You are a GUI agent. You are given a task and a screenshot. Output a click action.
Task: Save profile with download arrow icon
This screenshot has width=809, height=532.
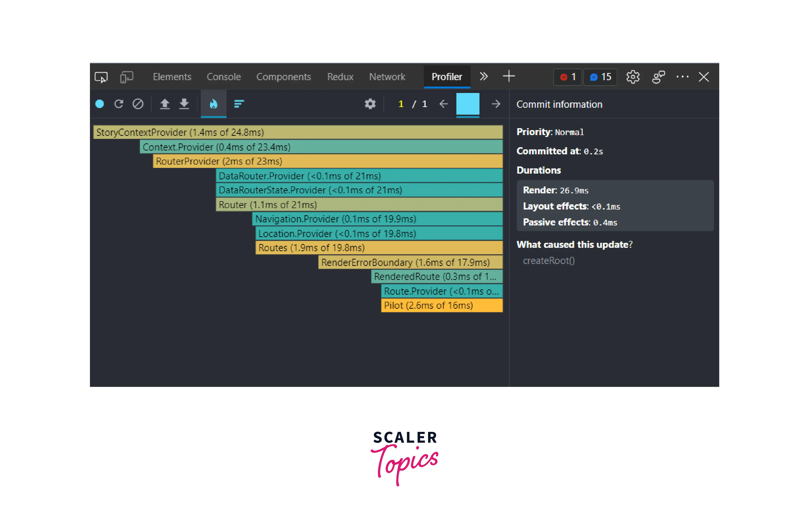point(184,104)
